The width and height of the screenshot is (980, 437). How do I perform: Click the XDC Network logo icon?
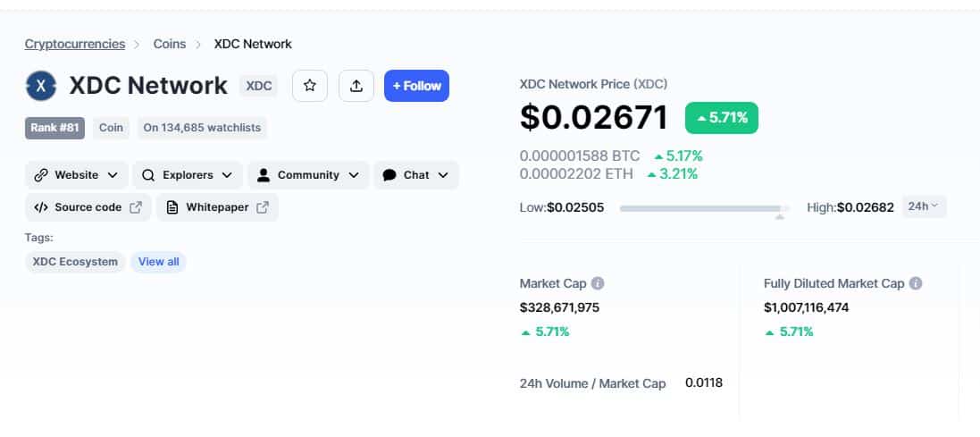click(x=41, y=86)
